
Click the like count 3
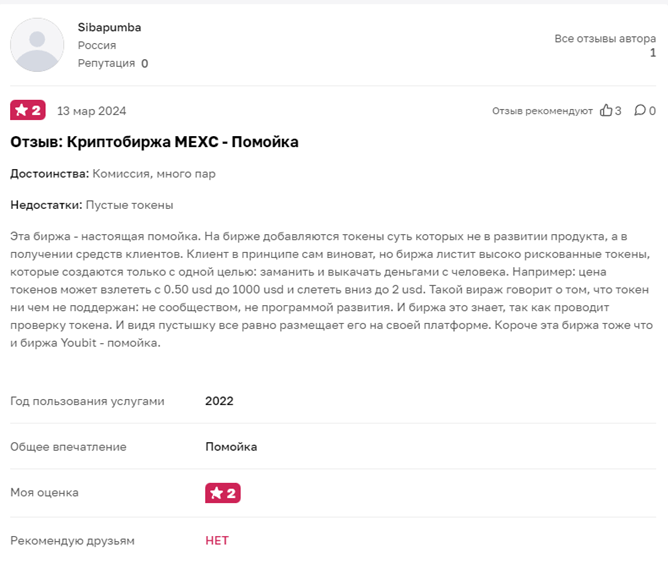618,111
